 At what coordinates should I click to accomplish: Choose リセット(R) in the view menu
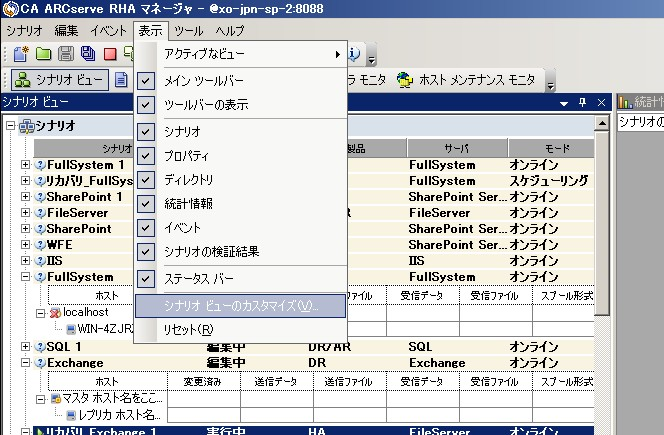pyautogui.click(x=240, y=330)
